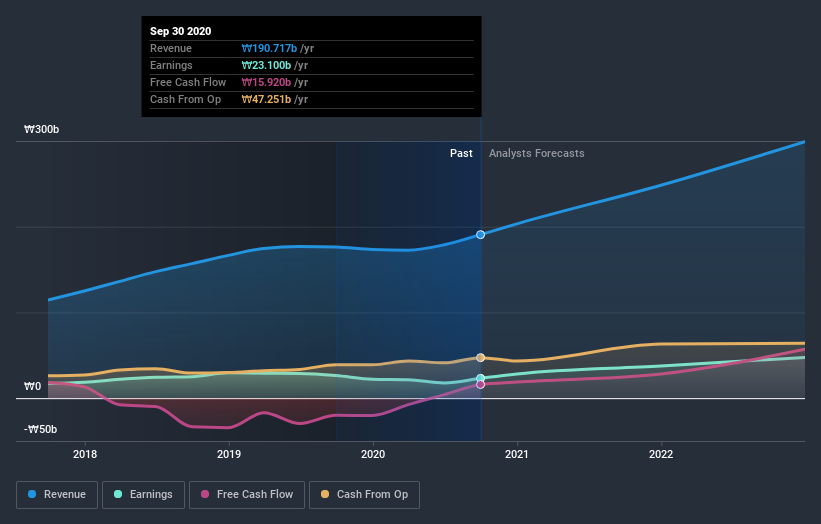This screenshot has height=524, width=821.
Task: Click the ₩300b y-axis label
Action: [x=41, y=129]
